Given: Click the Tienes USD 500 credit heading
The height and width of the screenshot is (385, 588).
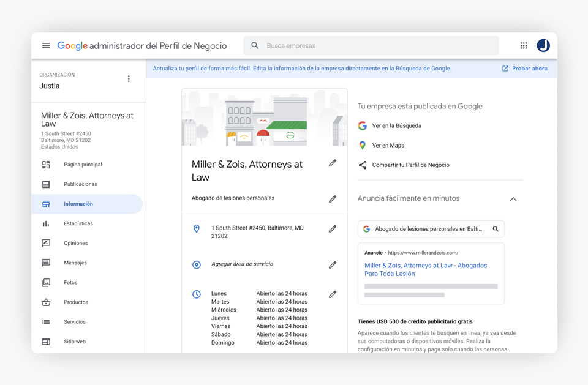Looking at the screenshot, I should [415, 321].
